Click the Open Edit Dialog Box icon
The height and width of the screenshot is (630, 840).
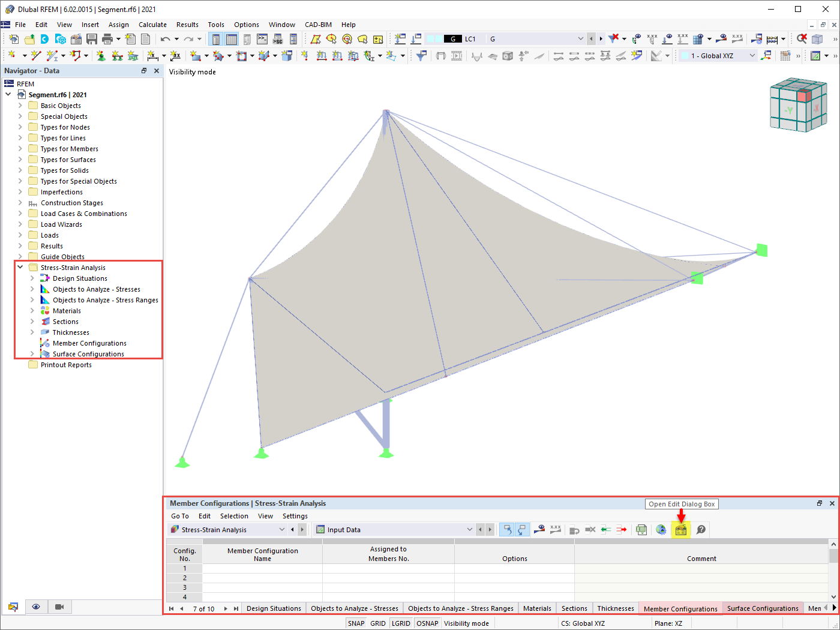tap(680, 530)
